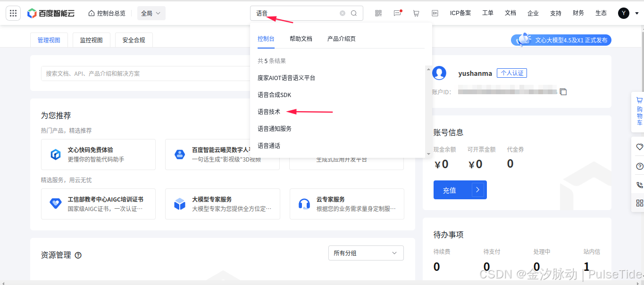Open the 购物车 side panel button

click(x=639, y=112)
